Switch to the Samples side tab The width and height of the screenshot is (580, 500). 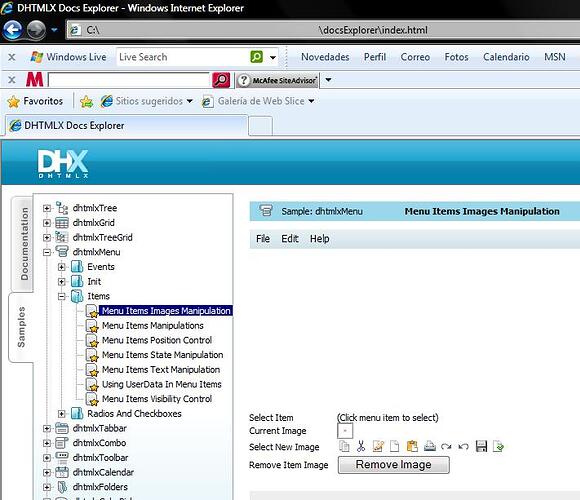[21, 327]
